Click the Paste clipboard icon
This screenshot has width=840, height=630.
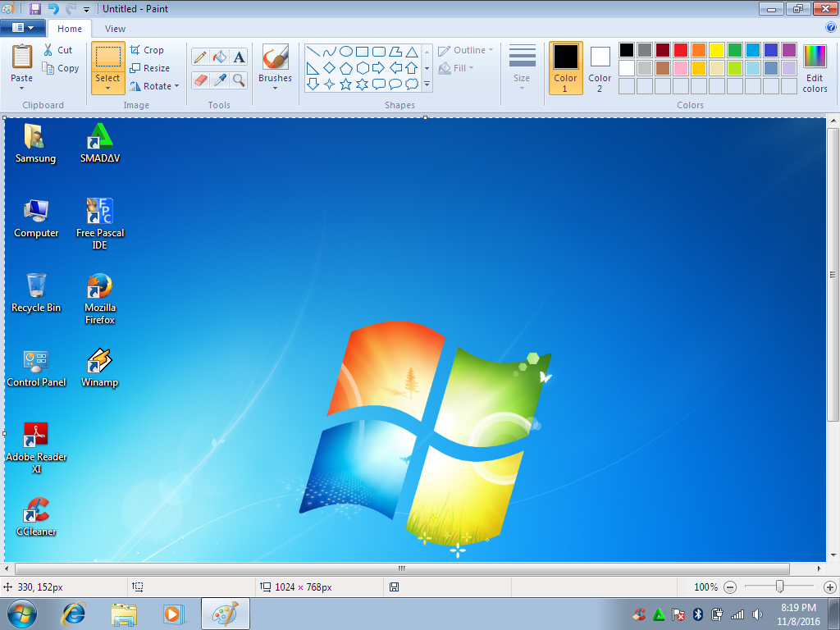point(22,57)
